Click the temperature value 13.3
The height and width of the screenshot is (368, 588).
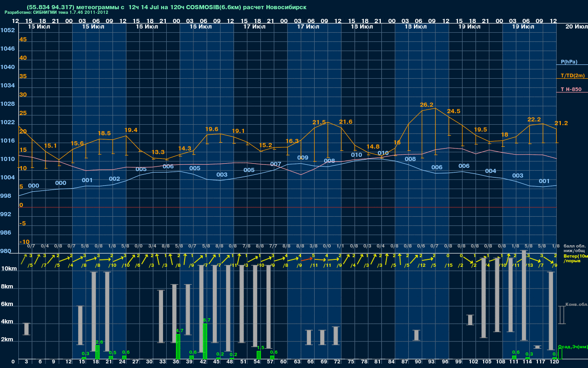pyautogui.click(x=158, y=152)
